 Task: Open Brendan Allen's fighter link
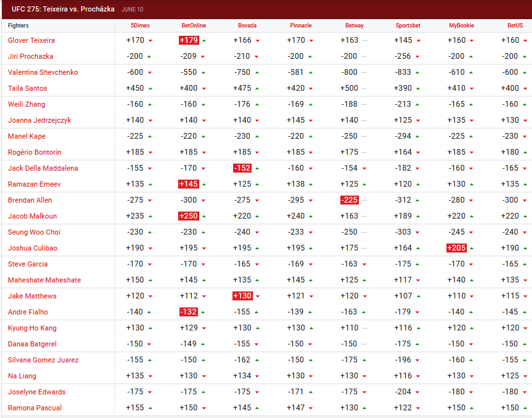tap(30, 200)
